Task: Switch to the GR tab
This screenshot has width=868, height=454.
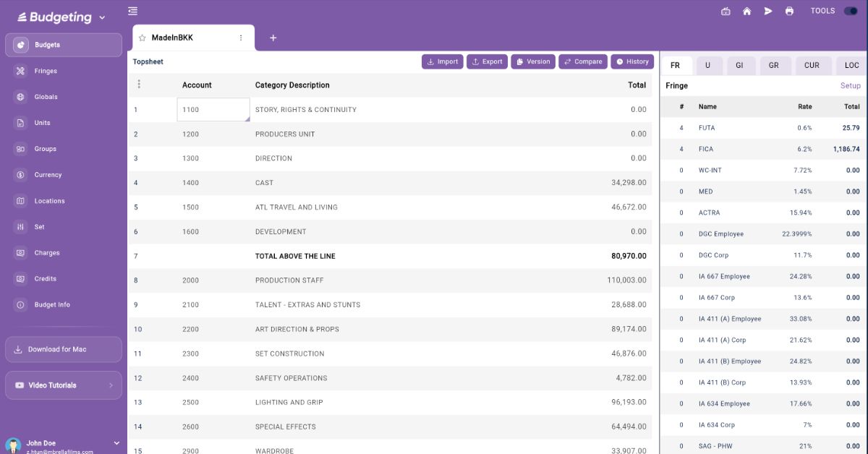Action: pyautogui.click(x=773, y=65)
